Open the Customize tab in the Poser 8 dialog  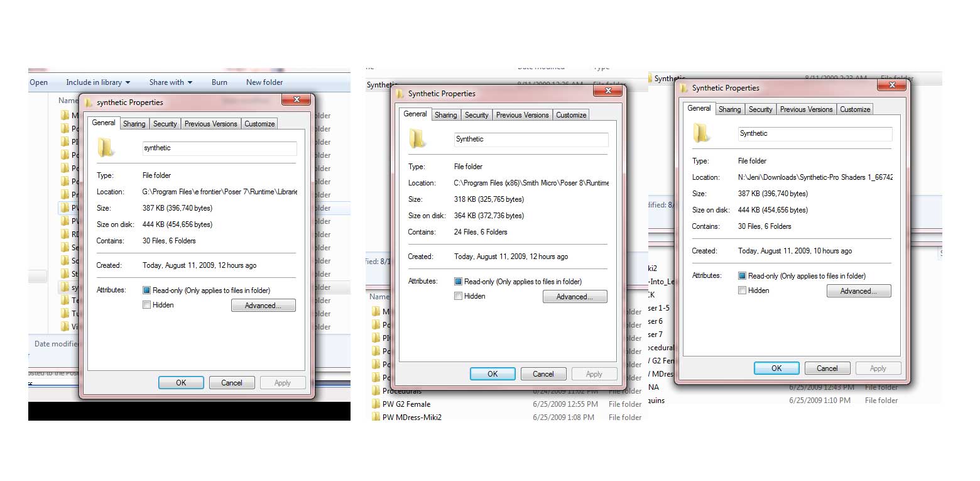[x=571, y=115]
